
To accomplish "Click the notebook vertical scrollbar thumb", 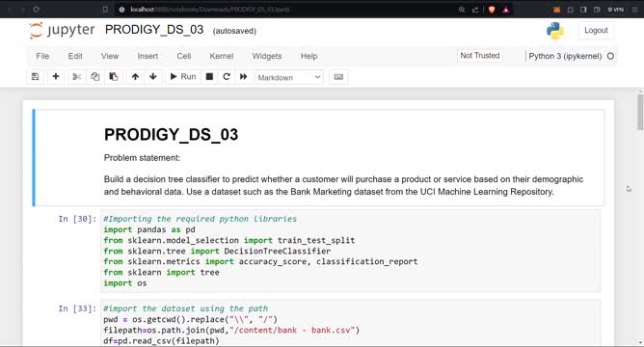I will pos(640,112).
